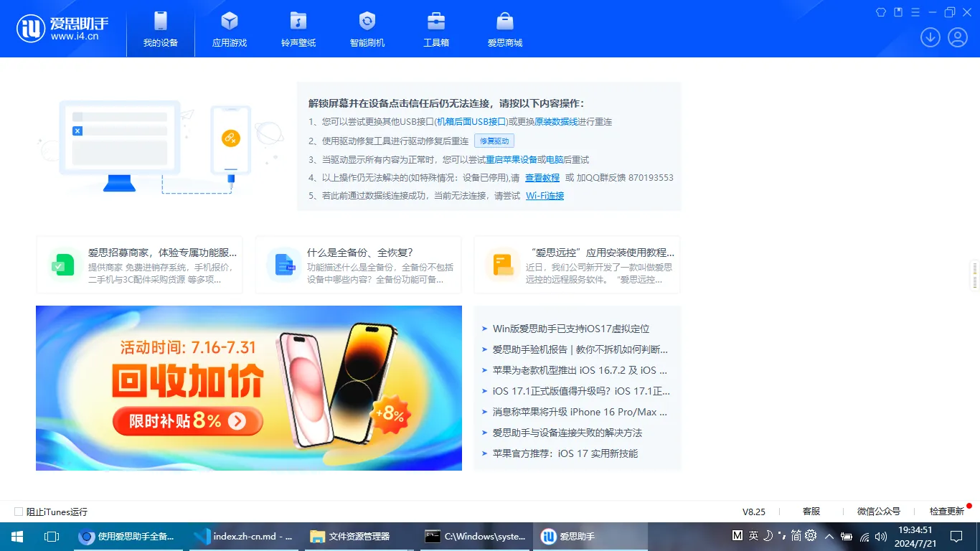
Task: Open the 查看教程 tutorial link
Action: (542, 177)
